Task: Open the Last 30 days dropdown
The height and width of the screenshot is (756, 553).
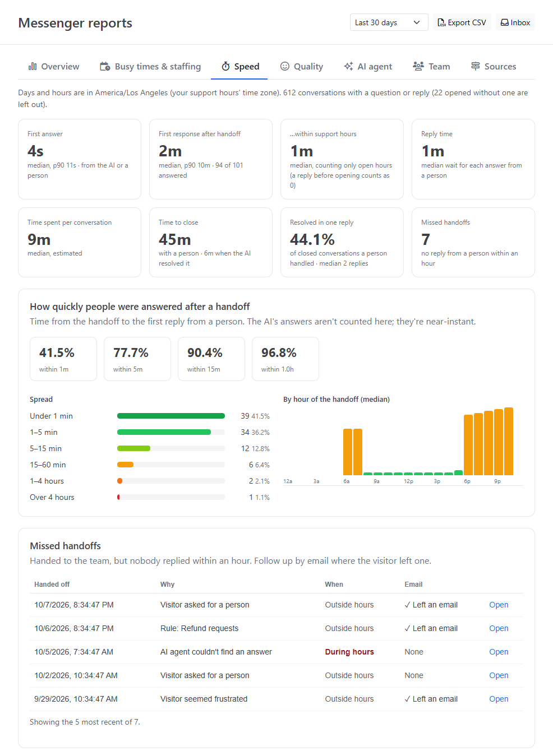Action: (389, 22)
